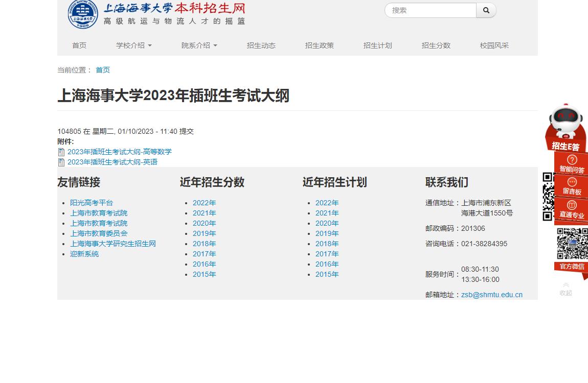The width and height of the screenshot is (588, 383).
Task: Open 2017年 under 近年招生计划
Action: (327, 254)
